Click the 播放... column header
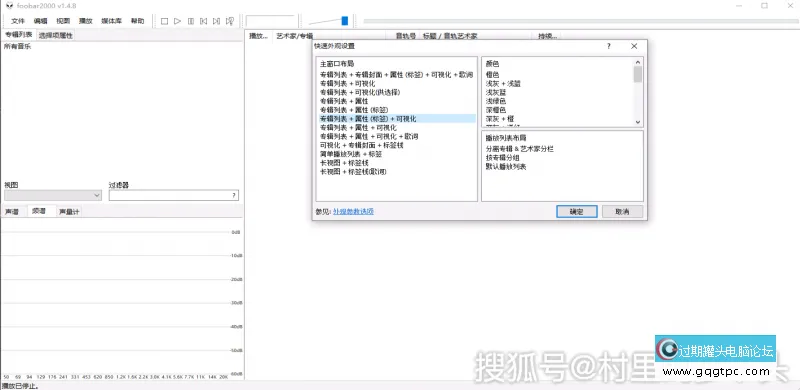800x390 pixels. click(x=258, y=36)
